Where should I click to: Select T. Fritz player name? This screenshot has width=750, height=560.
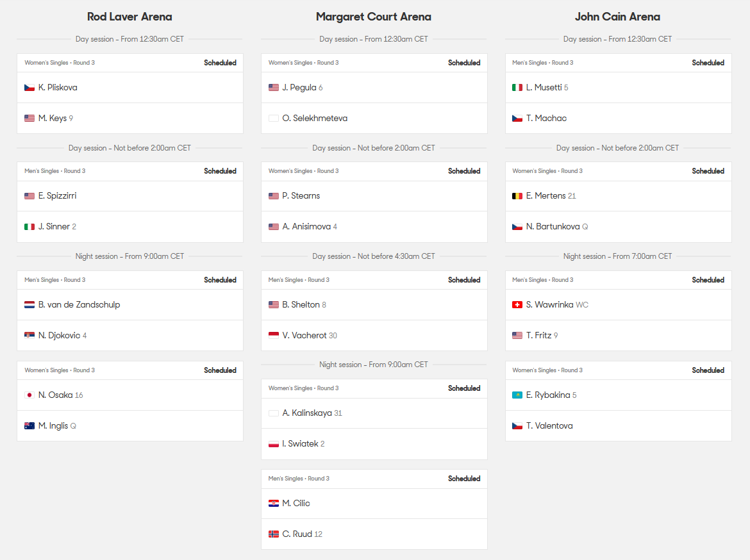[538, 335]
